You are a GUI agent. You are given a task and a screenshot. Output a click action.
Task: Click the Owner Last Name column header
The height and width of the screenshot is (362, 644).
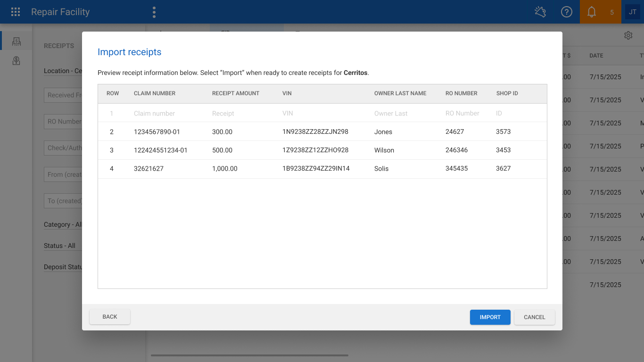coord(400,93)
